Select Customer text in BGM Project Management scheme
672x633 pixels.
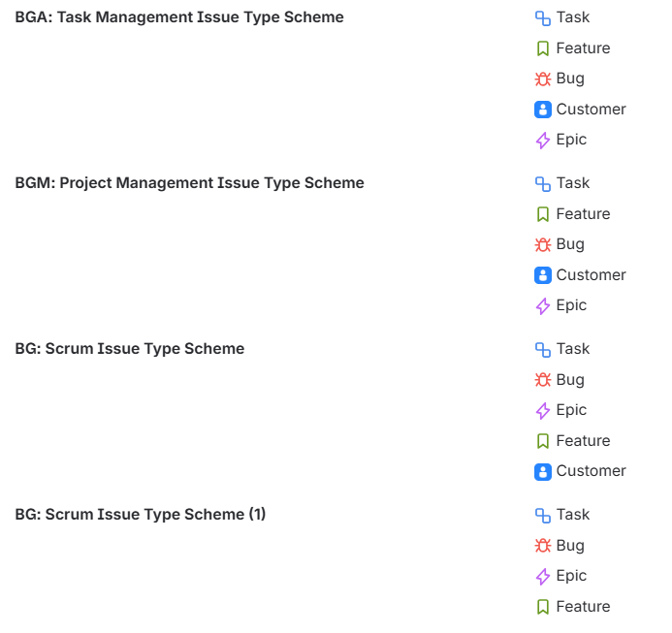point(591,275)
